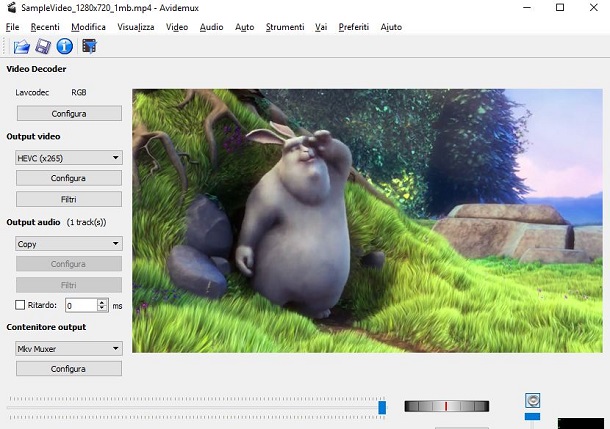Increase Ritardo value with up arrow
Image resolution: width=610 pixels, height=429 pixels.
point(102,302)
